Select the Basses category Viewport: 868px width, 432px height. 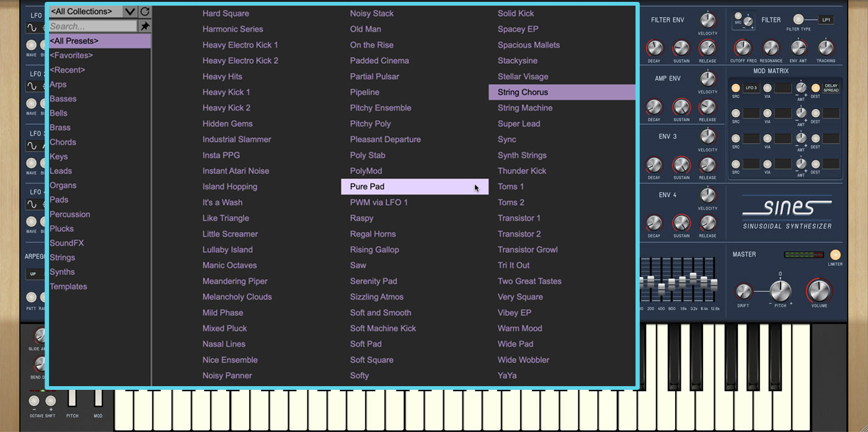coord(63,99)
